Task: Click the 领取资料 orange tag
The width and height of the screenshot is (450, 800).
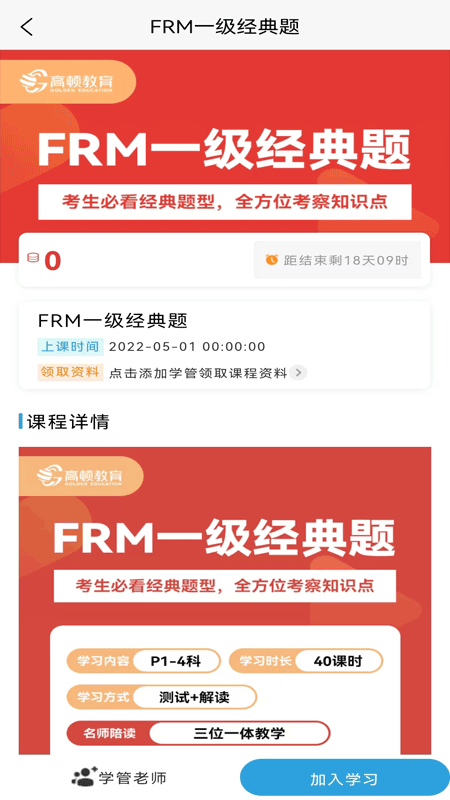Action: (70, 372)
